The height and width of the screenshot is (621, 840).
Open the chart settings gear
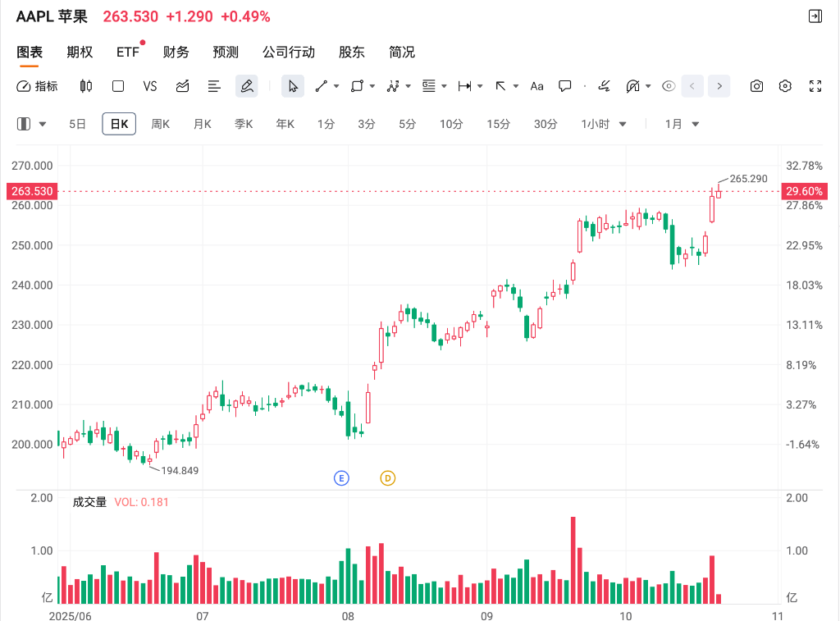tap(784, 85)
